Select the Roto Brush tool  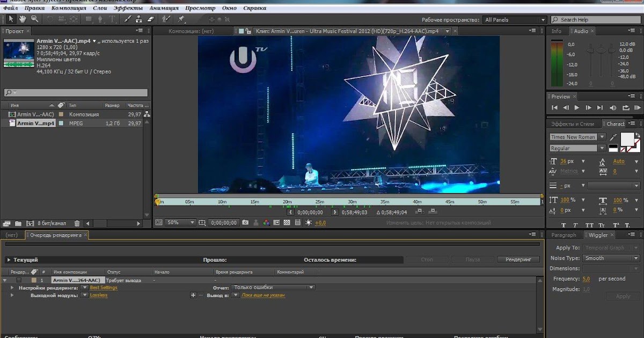[x=166, y=19]
